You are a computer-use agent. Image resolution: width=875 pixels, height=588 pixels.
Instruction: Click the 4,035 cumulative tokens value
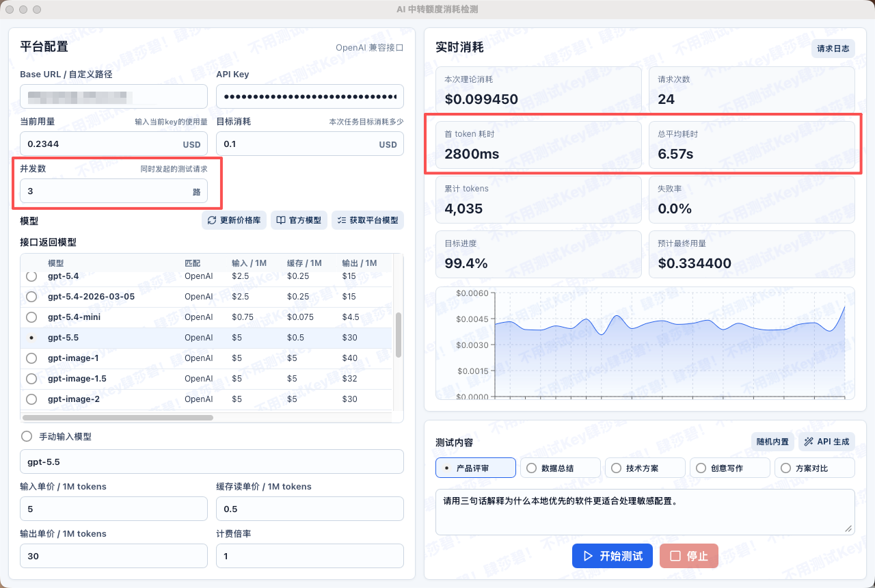tap(463, 209)
